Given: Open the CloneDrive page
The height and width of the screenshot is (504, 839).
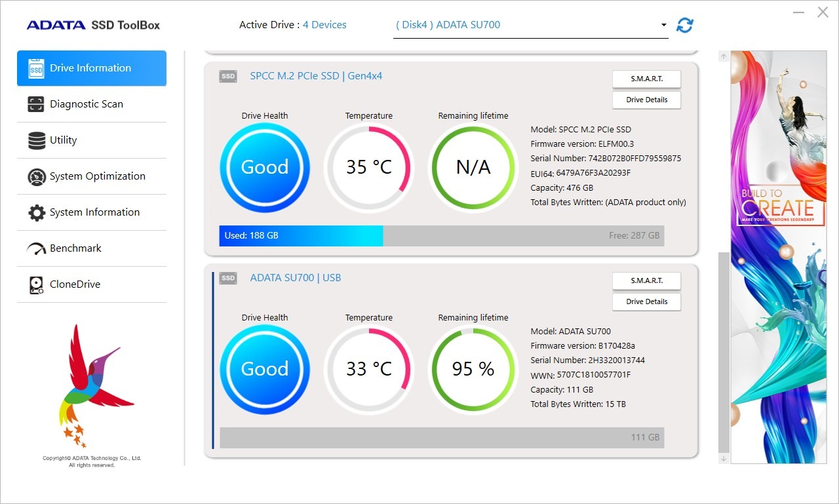Looking at the screenshot, I should point(92,284).
